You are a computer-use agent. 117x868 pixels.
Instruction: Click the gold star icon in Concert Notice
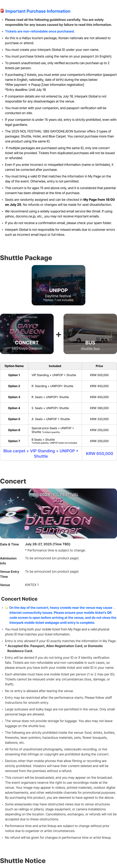click(x=7, y=608)
